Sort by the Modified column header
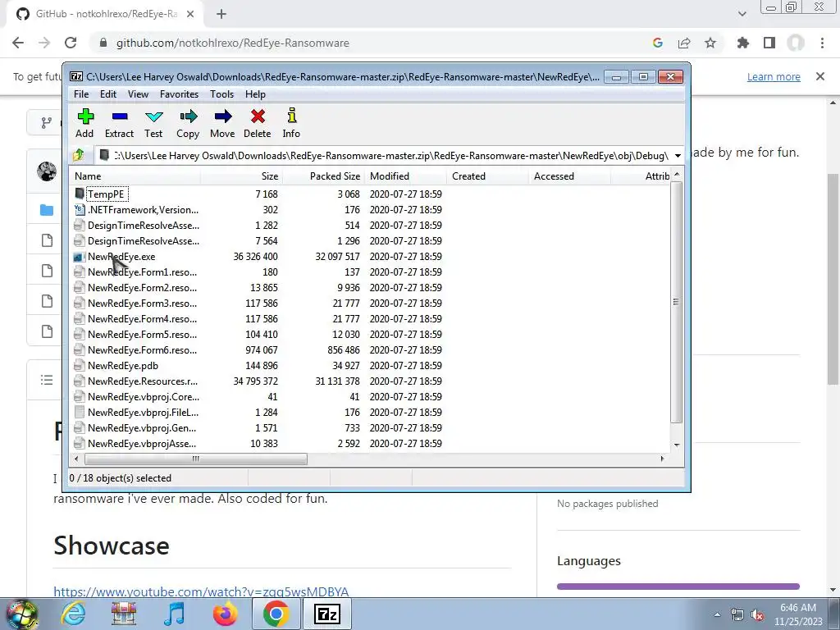This screenshot has height=630, width=840. pyautogui.click(x=405, y=176)
